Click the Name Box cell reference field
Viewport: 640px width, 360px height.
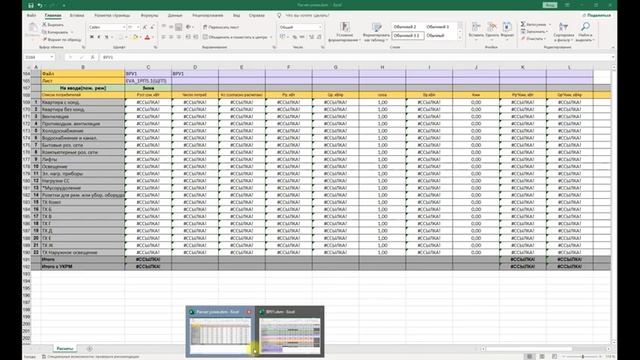tap(39, 58)
